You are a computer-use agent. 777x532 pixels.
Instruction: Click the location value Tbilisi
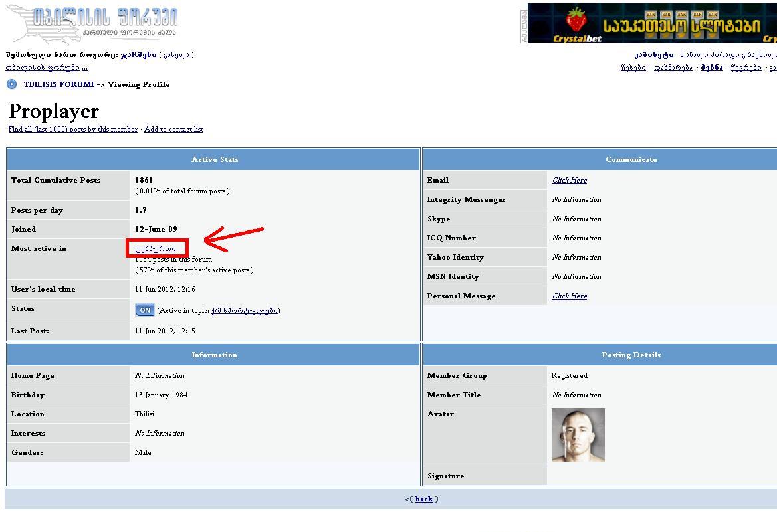click(x=144, y=414)
